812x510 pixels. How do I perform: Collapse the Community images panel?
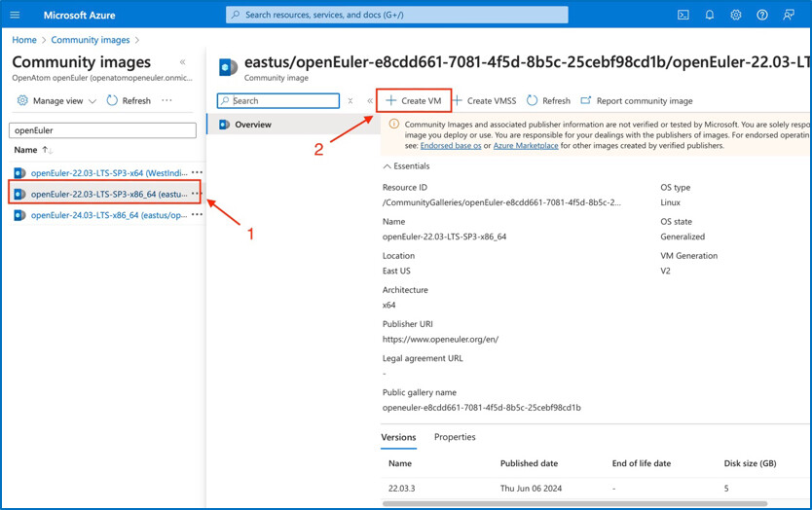pos(182,62)
